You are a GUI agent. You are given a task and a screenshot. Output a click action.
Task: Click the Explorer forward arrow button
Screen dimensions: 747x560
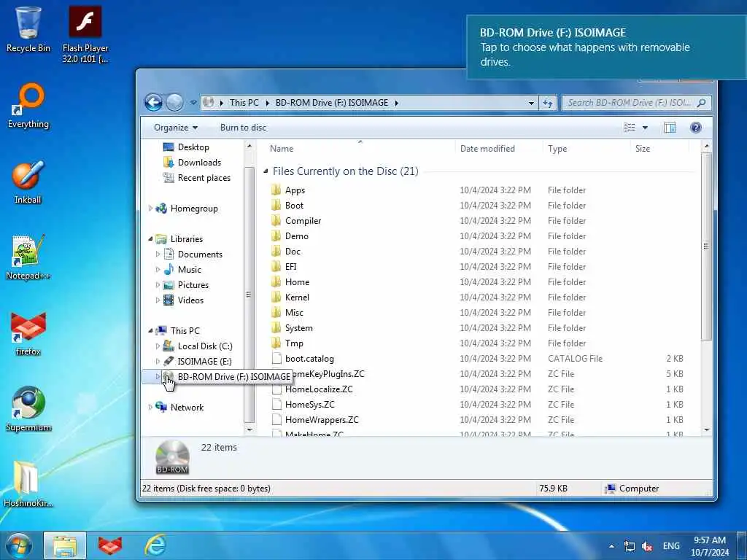(175, 102)
